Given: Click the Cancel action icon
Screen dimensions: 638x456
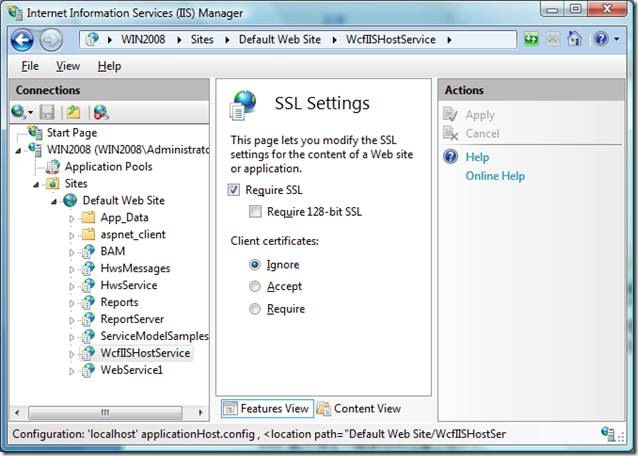Looking at the screenshot, I should (450, 133).
